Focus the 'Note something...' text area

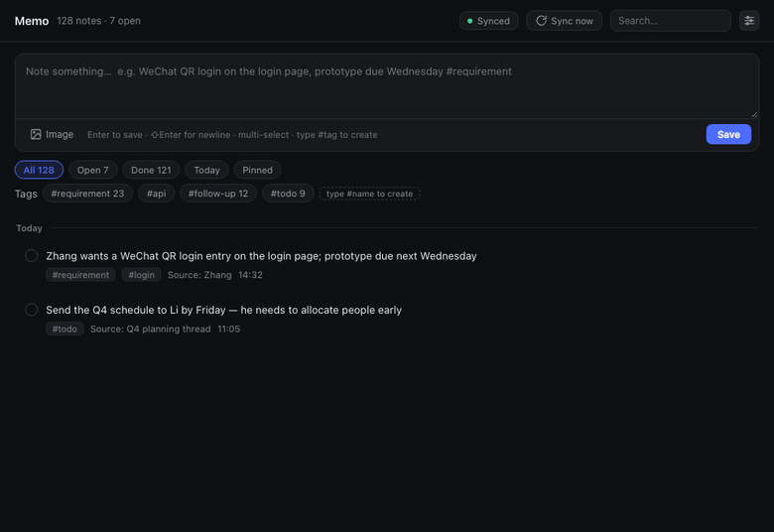387,86
